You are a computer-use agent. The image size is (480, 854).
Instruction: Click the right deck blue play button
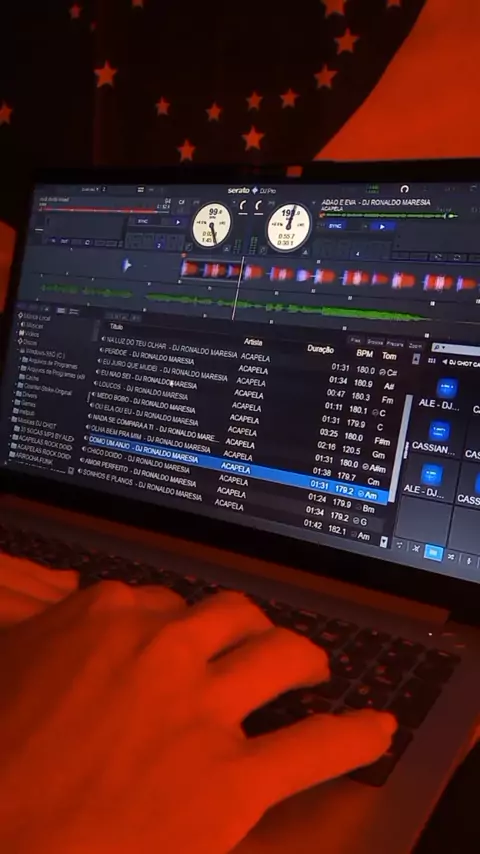[382, 226]
